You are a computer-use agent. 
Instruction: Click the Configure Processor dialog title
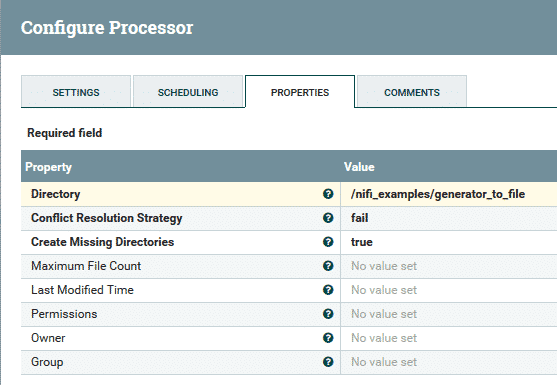[x=107, y=28]
